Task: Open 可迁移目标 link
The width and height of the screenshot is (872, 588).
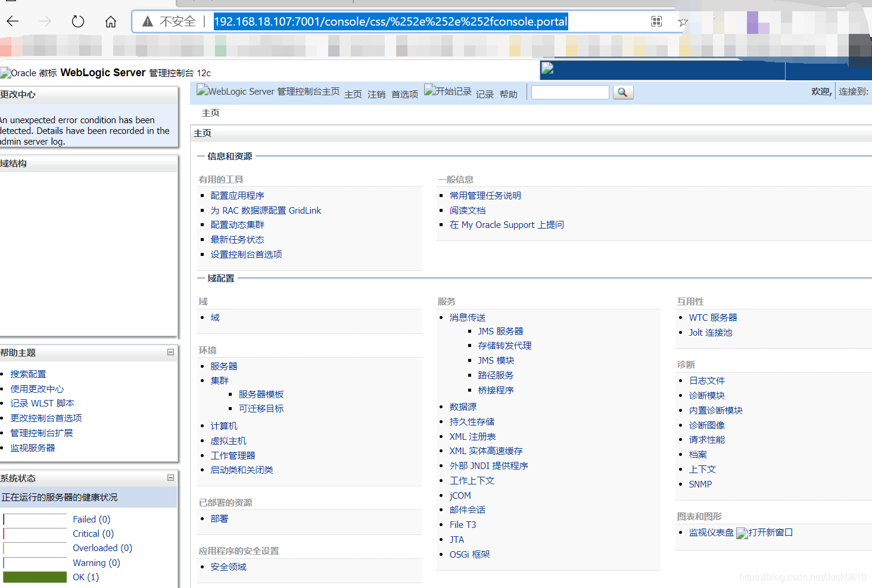Action: (x=261, y=408)
